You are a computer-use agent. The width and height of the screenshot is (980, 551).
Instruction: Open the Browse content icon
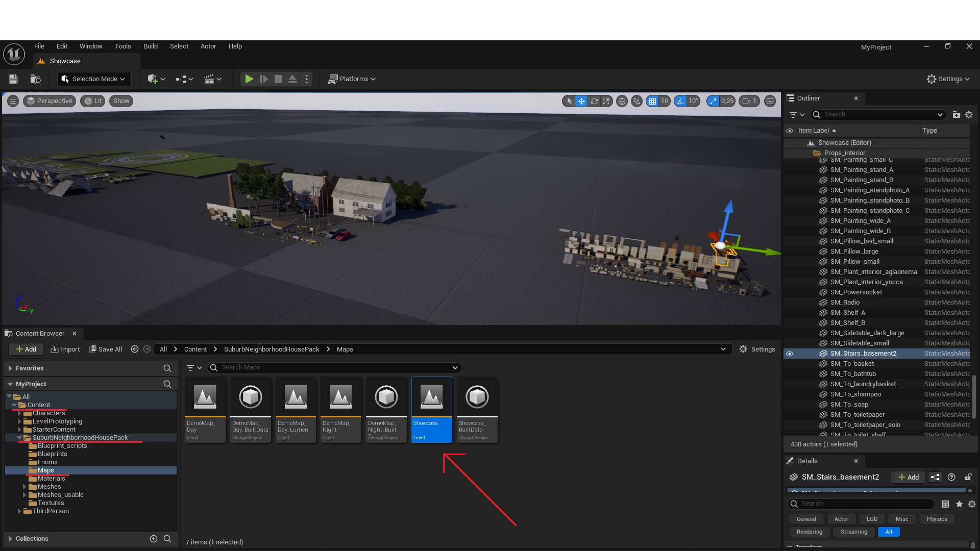pos(35,79)
